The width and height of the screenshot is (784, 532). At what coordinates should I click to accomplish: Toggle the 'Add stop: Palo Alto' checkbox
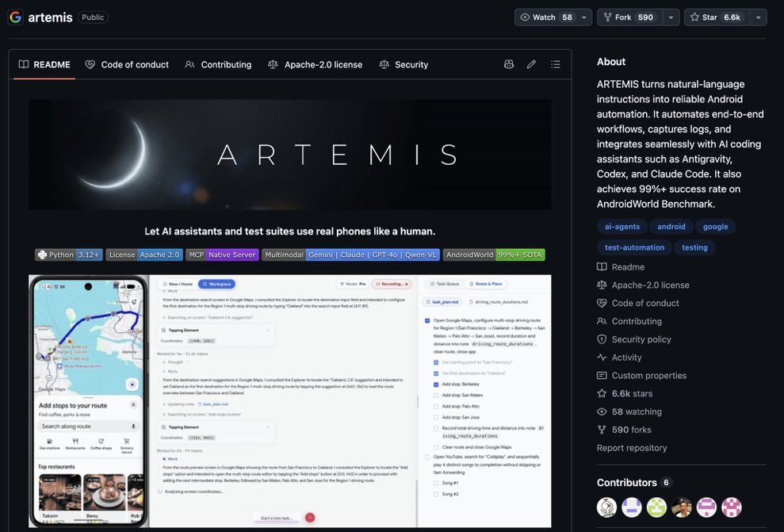click(436, 407)
